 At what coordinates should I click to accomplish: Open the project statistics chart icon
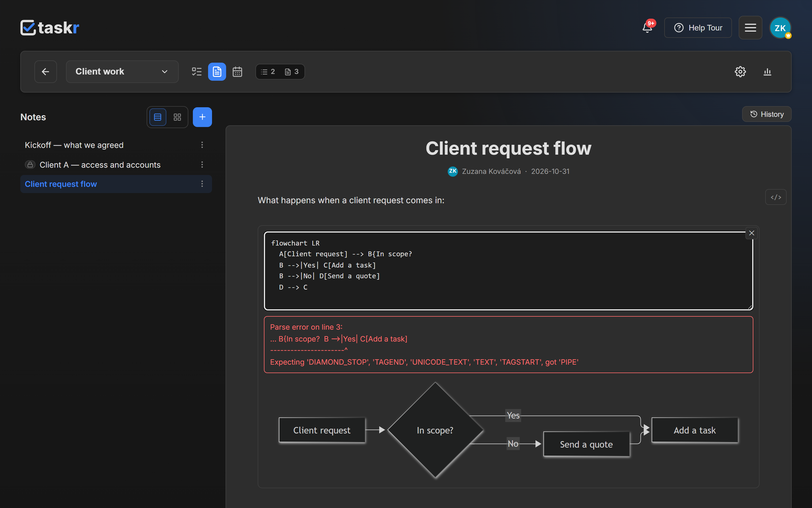point(767,72)
